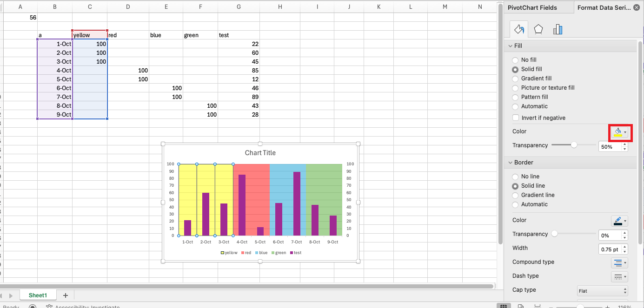Open the Series Options bar chart tab

point(558,29)
